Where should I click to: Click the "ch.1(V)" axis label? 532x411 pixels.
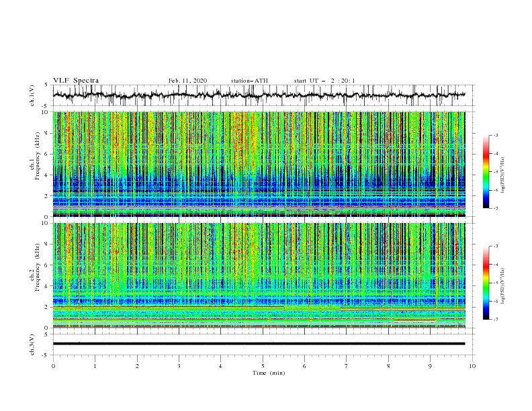tap(32, 95)
